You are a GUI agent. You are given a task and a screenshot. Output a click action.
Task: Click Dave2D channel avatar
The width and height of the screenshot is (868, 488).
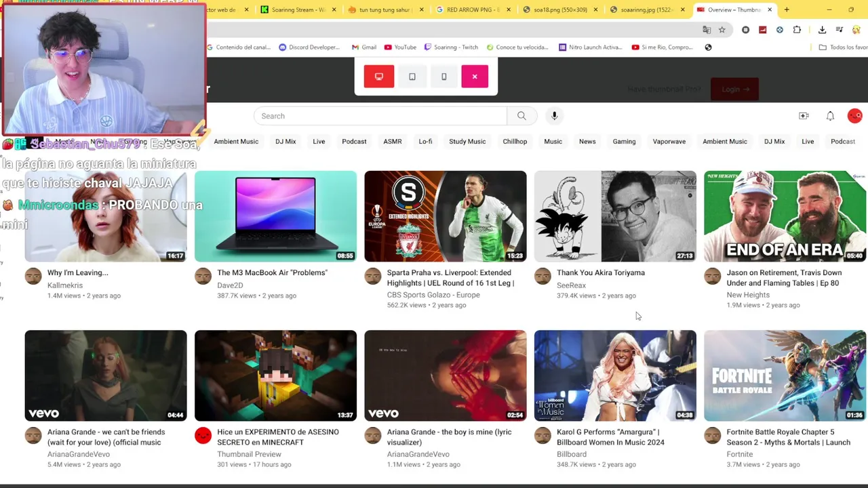point(203,276)
